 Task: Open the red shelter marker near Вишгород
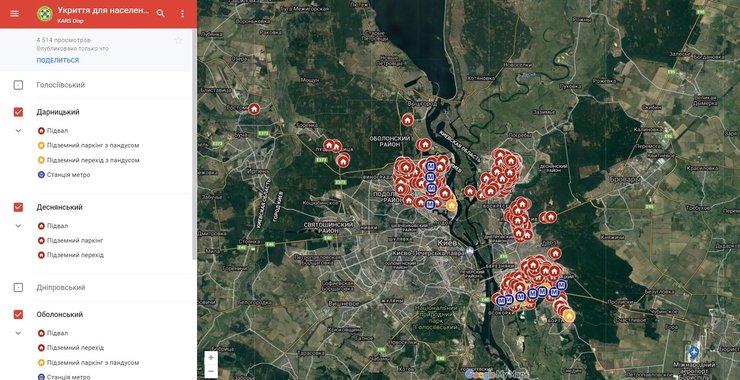pyautogui.click(x=407, y=119)
